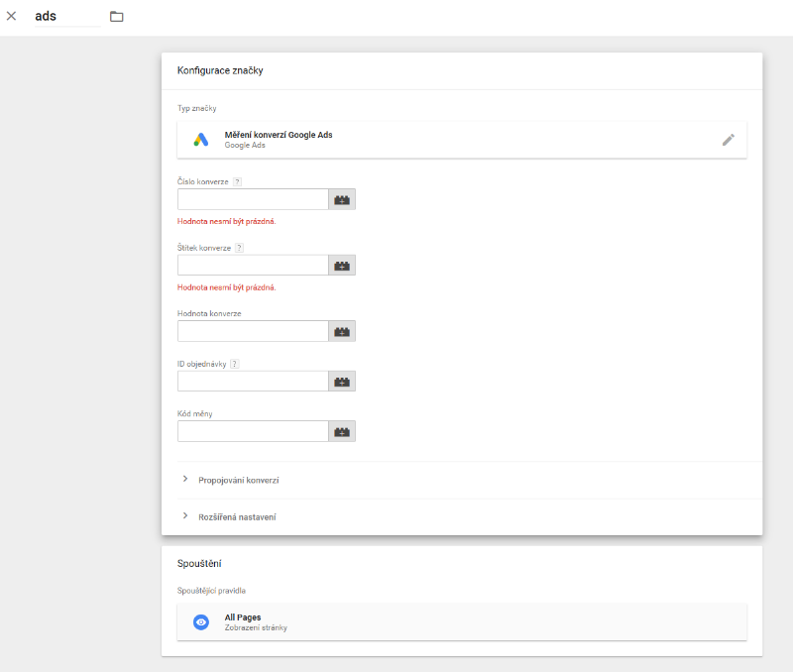Open variable picker next to Štítek konverze
The width and height of the screenshot is (793, 672).
342,266
